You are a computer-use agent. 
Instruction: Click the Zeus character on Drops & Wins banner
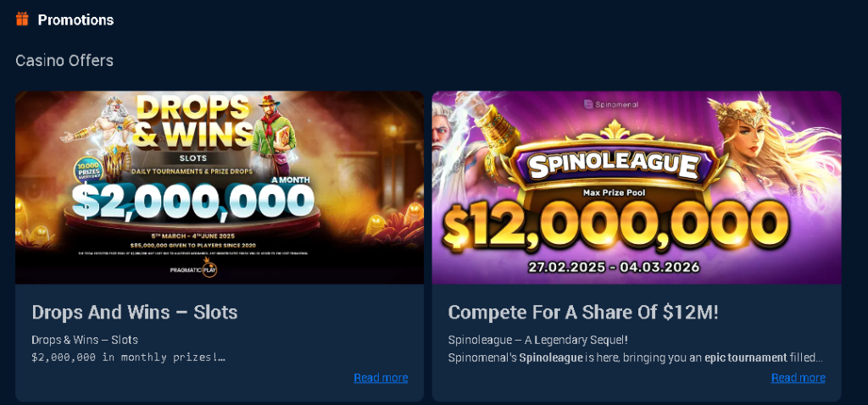pyautogui.click(x=101, y=135)
